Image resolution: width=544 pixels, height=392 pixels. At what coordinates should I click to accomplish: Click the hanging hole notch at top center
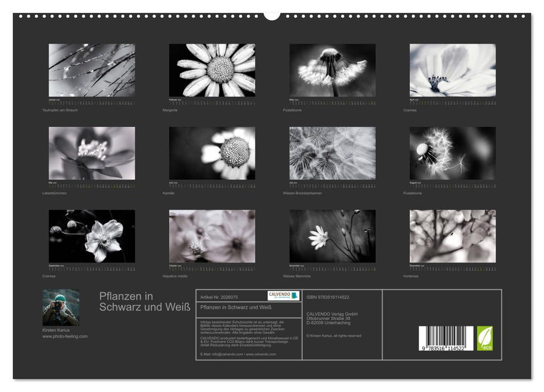tap(272, 15)
